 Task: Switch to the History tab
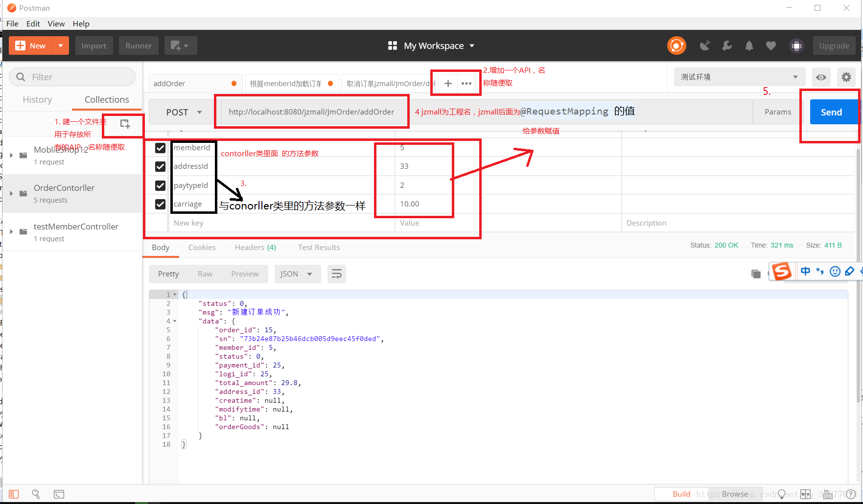(37, 99)
